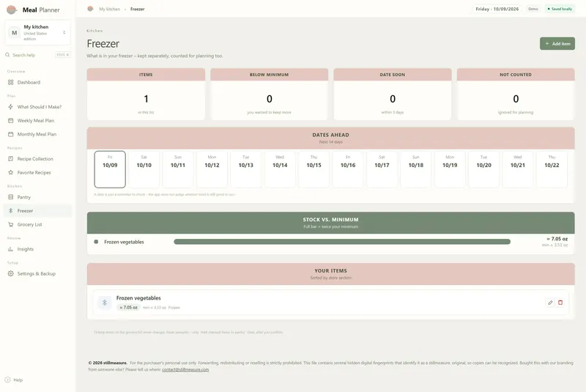The width and height of the screenshot is (586, 392).
Task: Open Settings & Backup
Action: pyautogui.click(x=38, y=273)
